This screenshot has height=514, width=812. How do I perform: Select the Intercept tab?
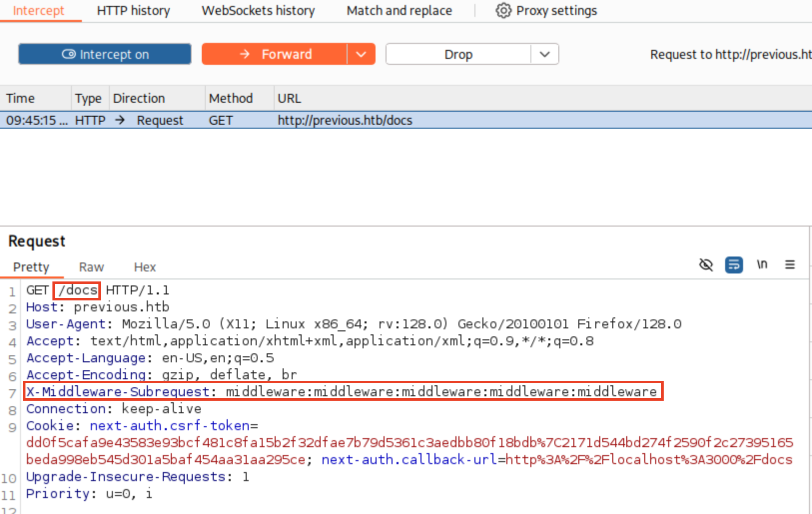click(x=38, y=10)
